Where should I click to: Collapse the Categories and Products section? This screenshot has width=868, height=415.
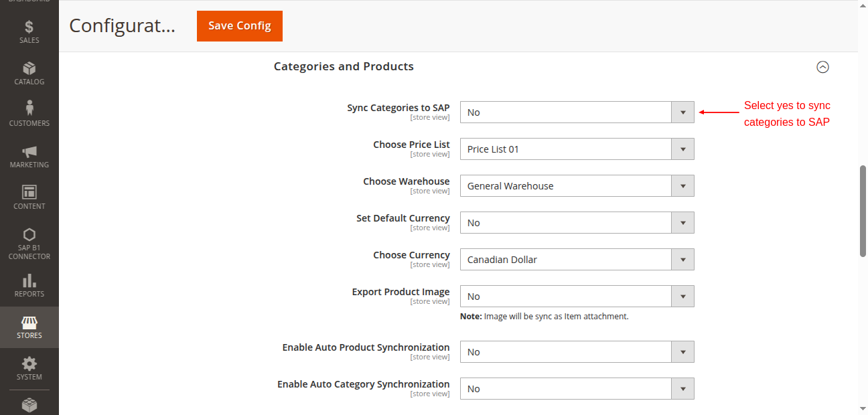[823, 66]
